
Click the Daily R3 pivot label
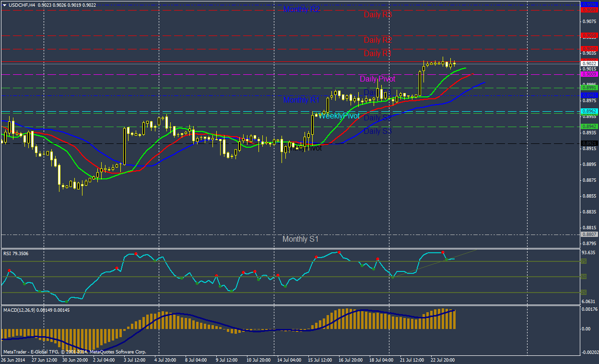click(378, 14)
